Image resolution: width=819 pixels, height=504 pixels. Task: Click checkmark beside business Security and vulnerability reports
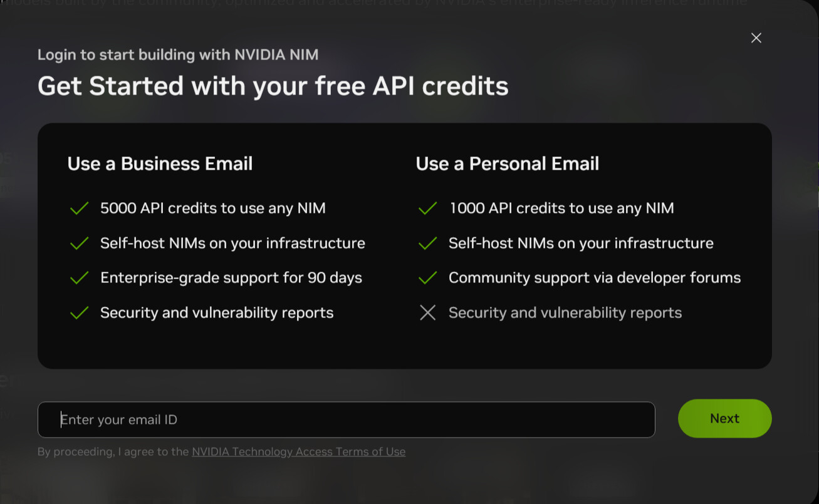pyautogui.click(x=79, y=312)
